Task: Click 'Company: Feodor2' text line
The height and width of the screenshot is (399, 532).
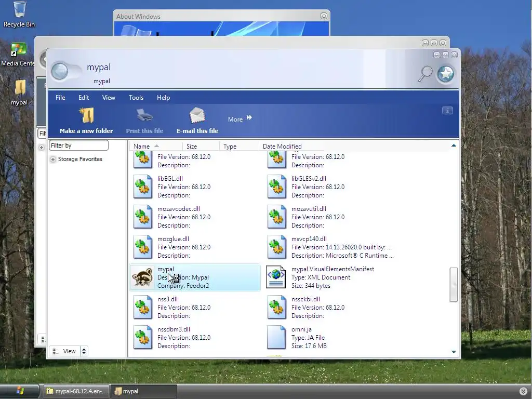Action: pyautogui.click(x=183, y=286)
